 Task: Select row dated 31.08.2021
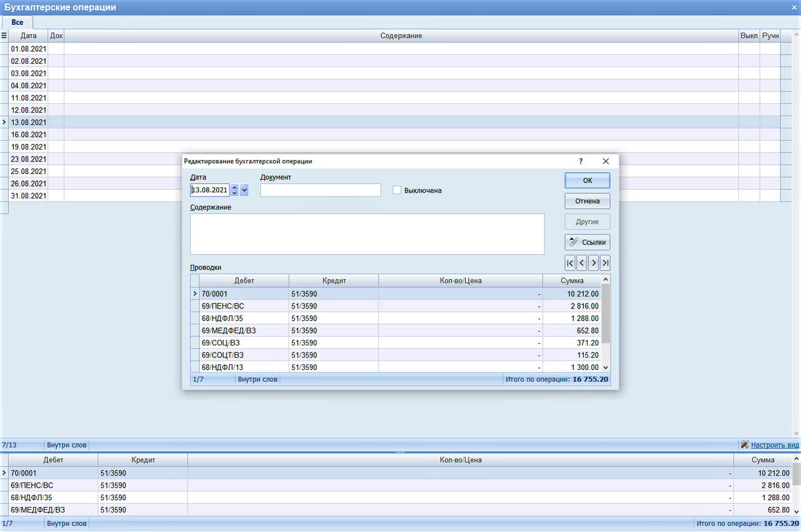[x=395, y=195]
